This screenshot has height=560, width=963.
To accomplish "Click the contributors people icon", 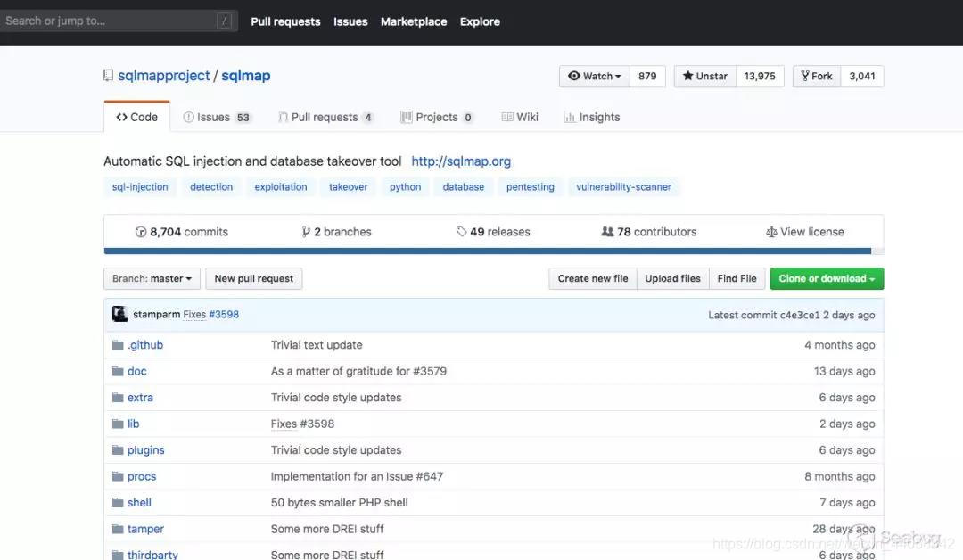I will click(607, 232).
